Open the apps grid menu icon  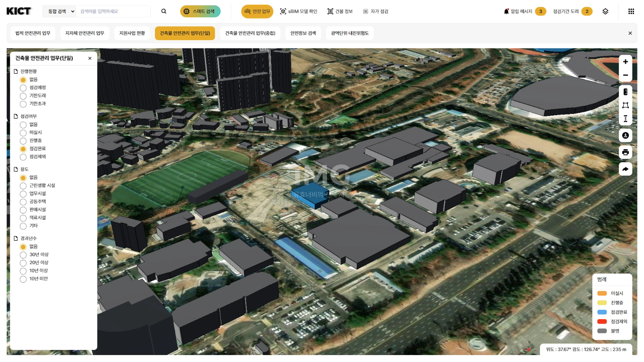[631, 11]
